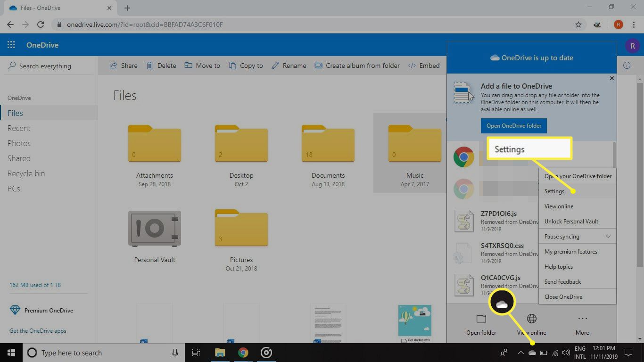
Task: Close the Add a file to OneDrive tip
Action: tap(612, 78)
